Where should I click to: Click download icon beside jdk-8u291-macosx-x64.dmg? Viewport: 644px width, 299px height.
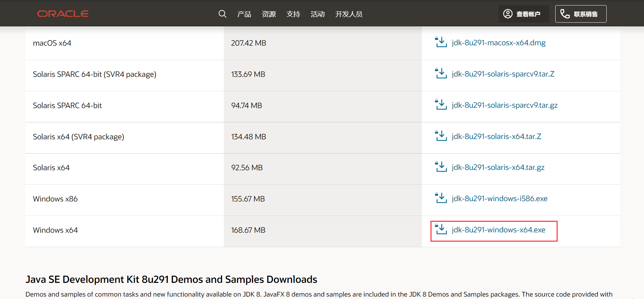[x=441, y=42]
